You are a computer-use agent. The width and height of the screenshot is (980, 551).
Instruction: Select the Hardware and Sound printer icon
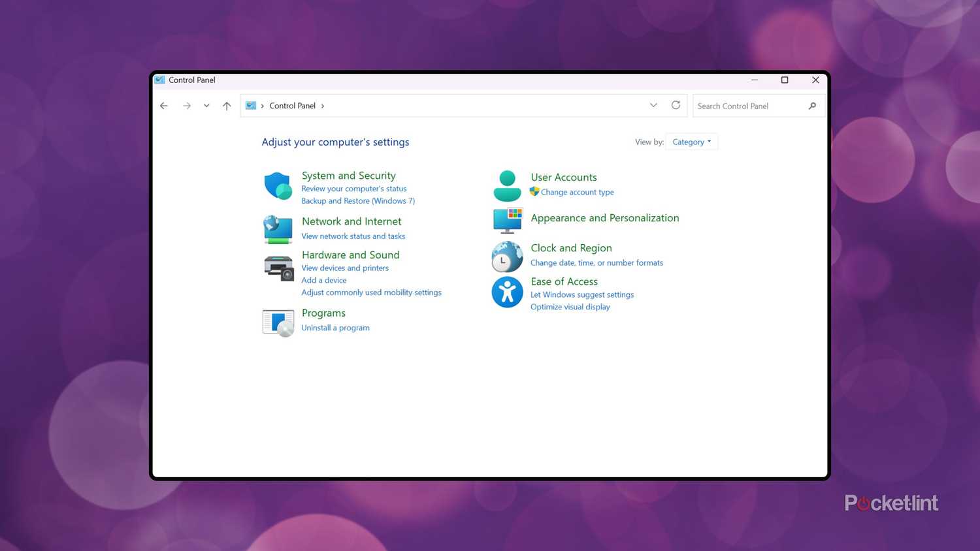[278, 266]
